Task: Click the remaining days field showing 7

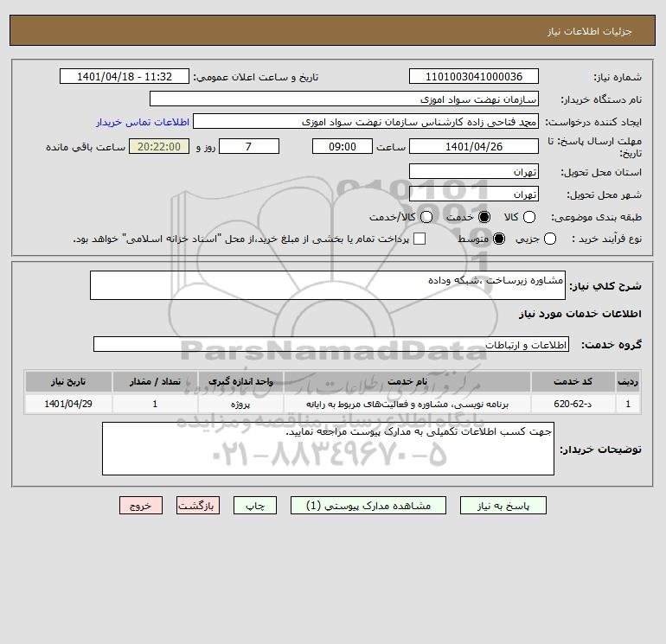Action: click(249, 146)
